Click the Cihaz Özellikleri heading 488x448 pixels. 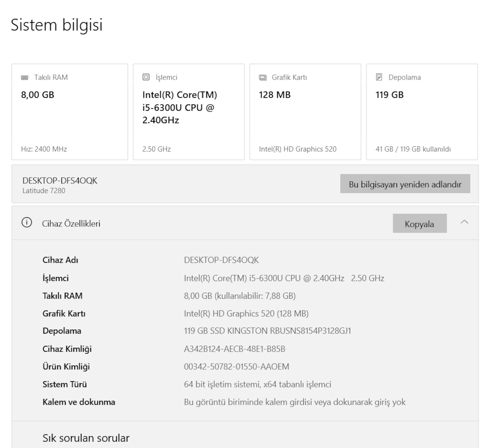(x=71, y=224)
